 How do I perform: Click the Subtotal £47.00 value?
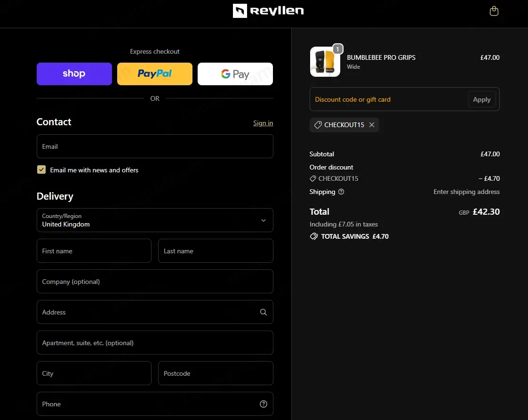(490, 154)
